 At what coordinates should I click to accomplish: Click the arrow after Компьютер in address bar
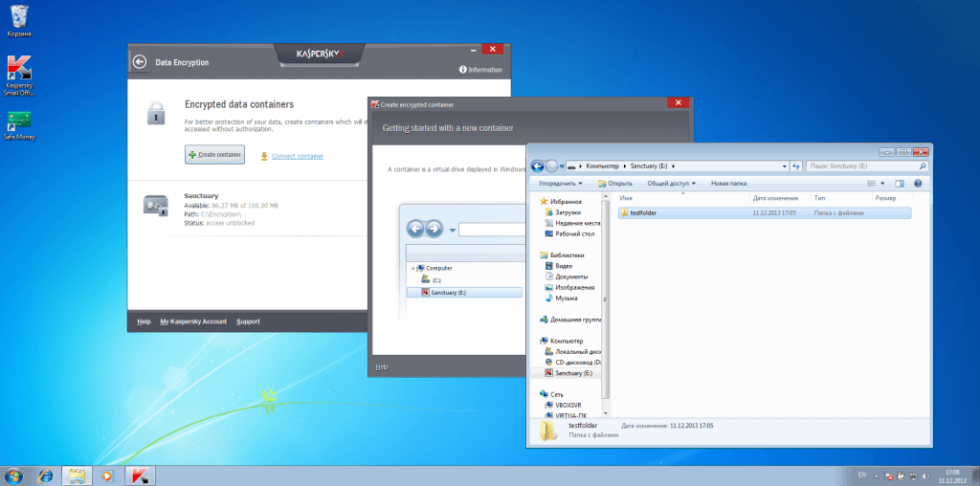click(623, 166)
